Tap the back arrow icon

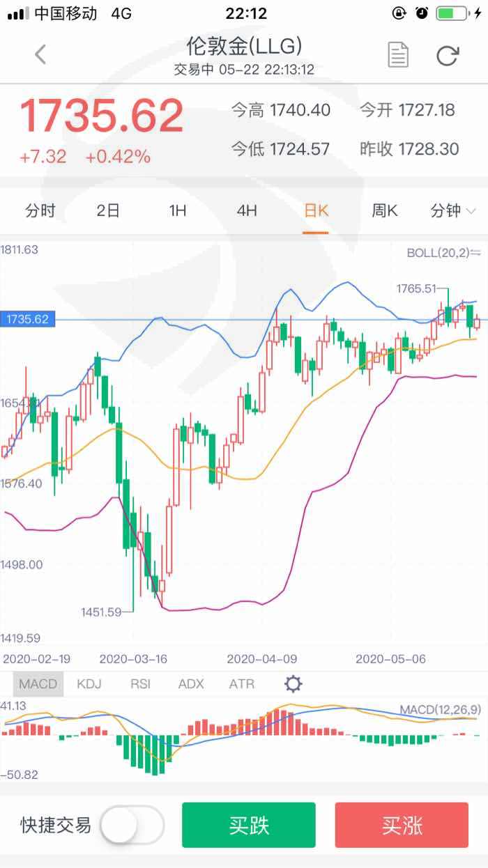click(40, 54)
